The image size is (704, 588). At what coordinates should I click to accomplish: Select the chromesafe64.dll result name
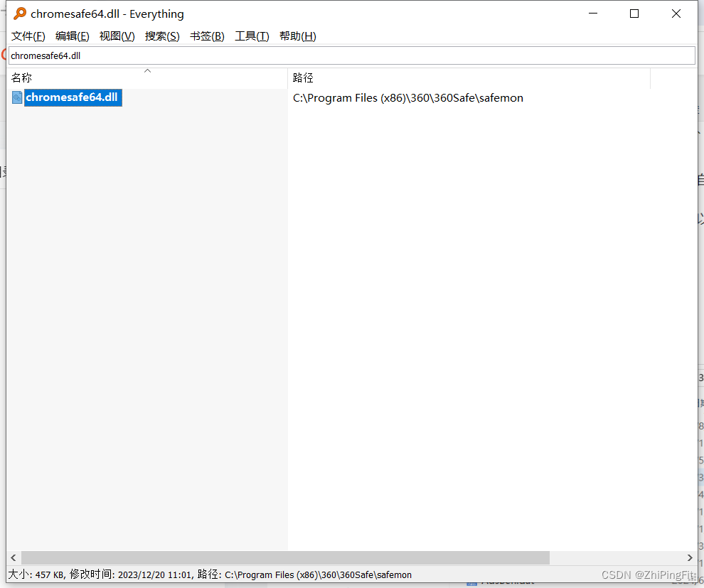pyautogui.click(x=73, y=97)
